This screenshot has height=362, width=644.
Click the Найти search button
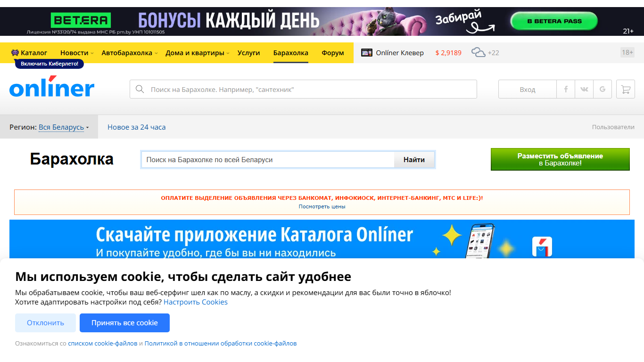(414, 160)
